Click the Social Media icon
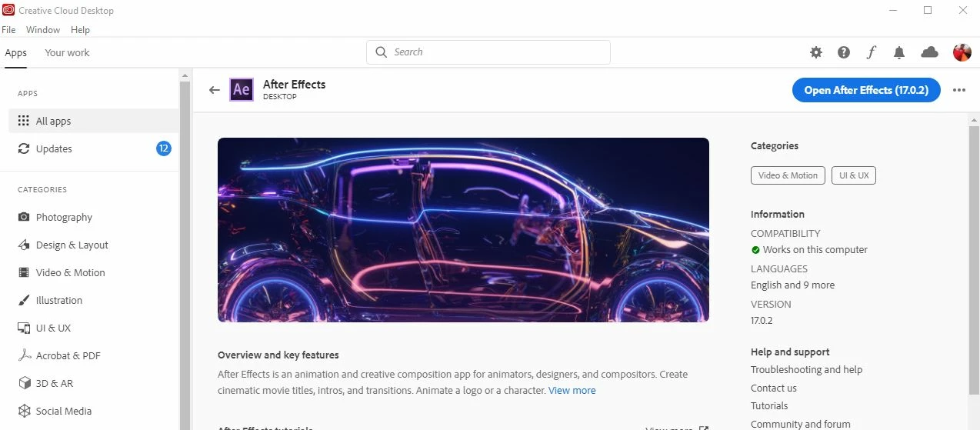The image size is (980, 430). pos(24,411)
